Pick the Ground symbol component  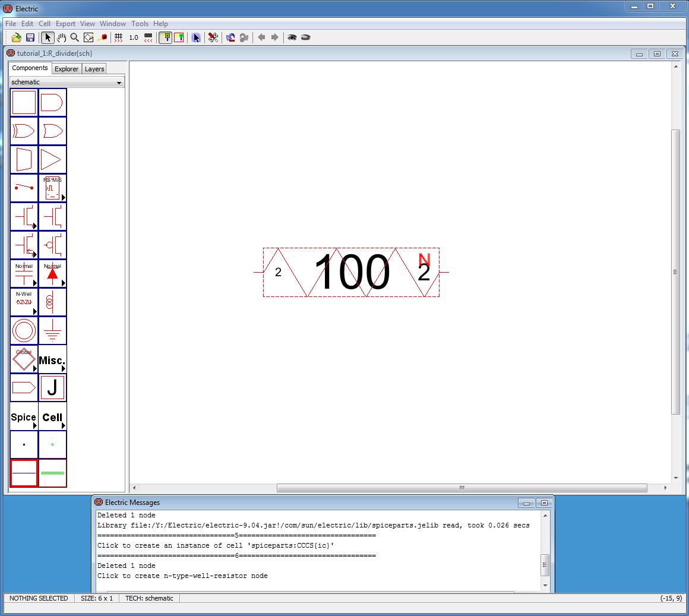(x=52, y=331)
